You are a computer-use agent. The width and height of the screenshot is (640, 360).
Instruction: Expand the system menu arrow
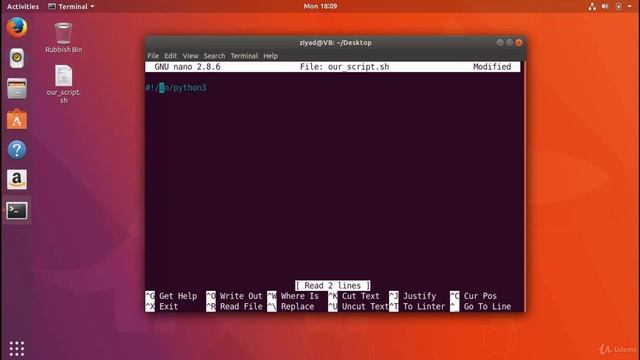click(629, 7)
